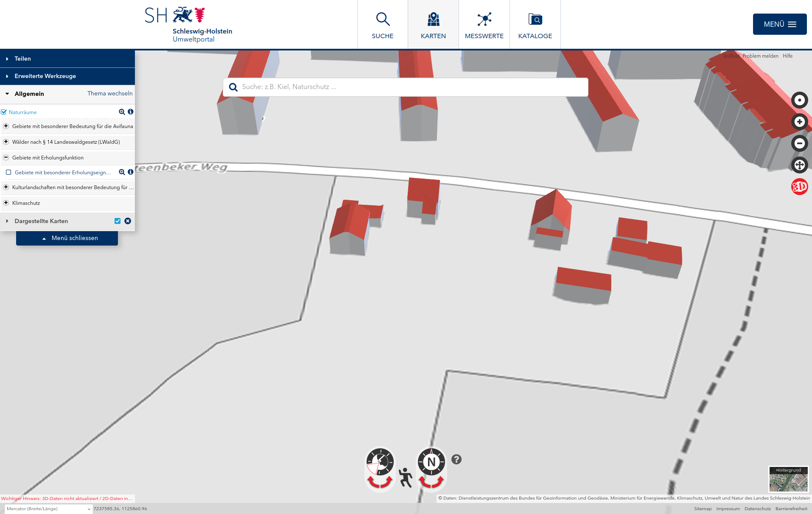Open the navigation help question mark

pos(456,459)
